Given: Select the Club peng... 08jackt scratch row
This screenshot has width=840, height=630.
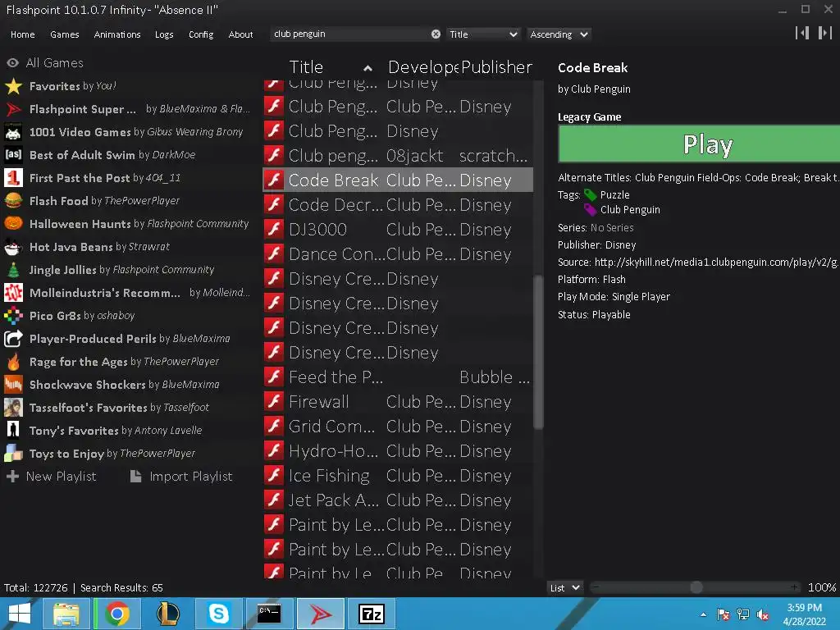Looking at the screenshot, I should (x=398, y=156).
